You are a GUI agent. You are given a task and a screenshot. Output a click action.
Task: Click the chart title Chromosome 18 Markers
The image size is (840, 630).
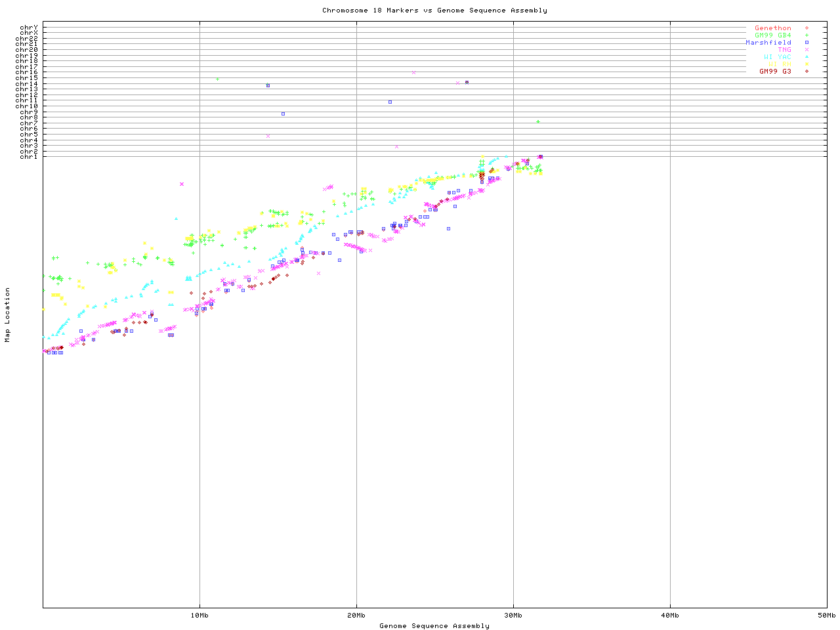tap(434, 10)
